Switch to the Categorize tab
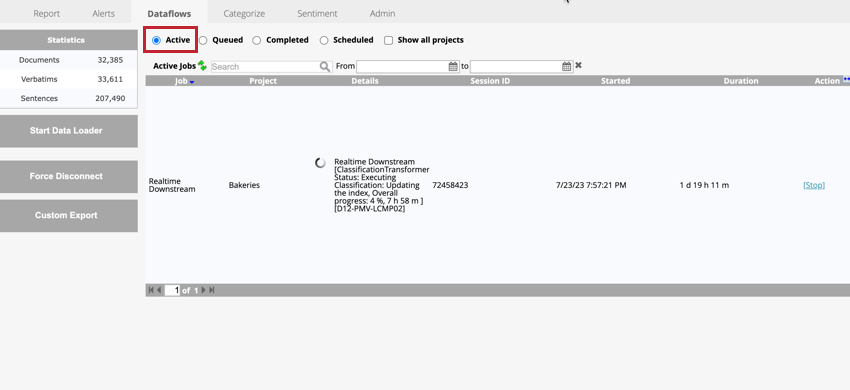 point(244,14)
